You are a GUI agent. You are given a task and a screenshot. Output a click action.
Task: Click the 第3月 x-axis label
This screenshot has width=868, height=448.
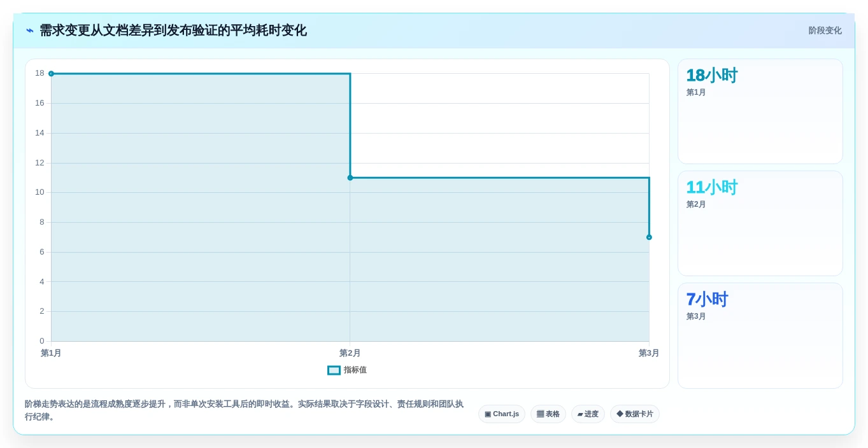(649, 353)
